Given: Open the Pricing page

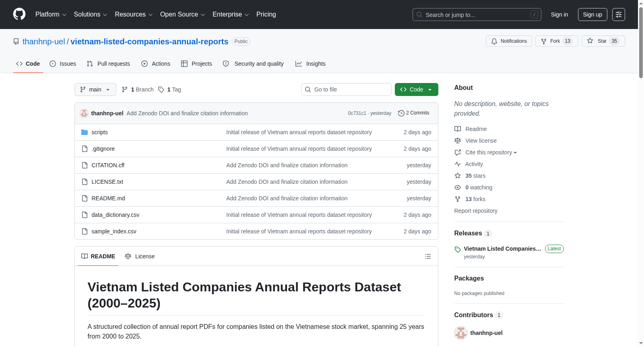Looking at the screenshot, I should pyautogui.click(x=266, y=15).
